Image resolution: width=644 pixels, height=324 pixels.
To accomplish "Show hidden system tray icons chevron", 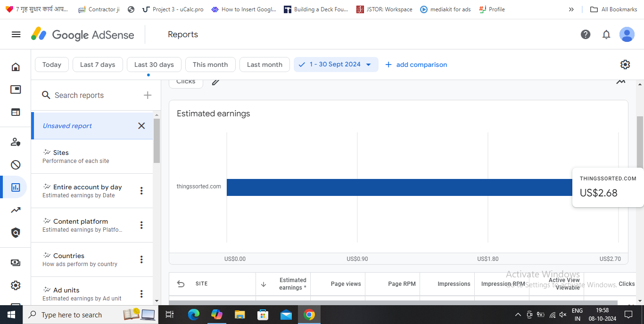I will (x=518, y=315).
